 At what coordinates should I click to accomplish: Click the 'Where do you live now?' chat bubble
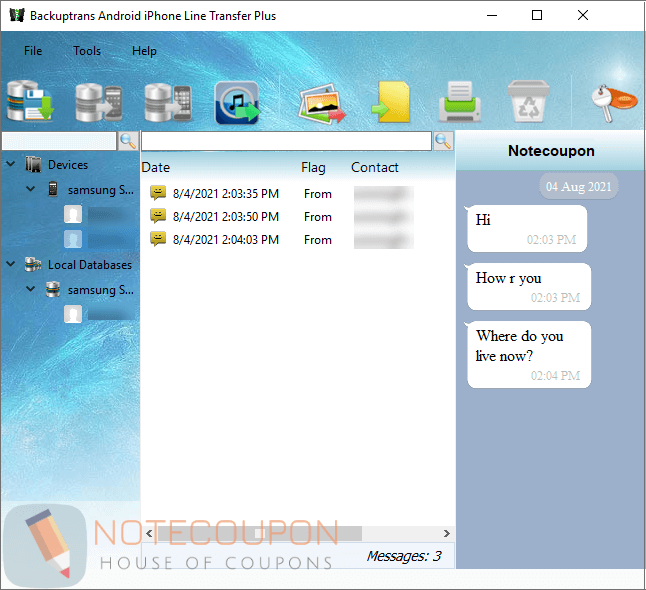(529, 355)
